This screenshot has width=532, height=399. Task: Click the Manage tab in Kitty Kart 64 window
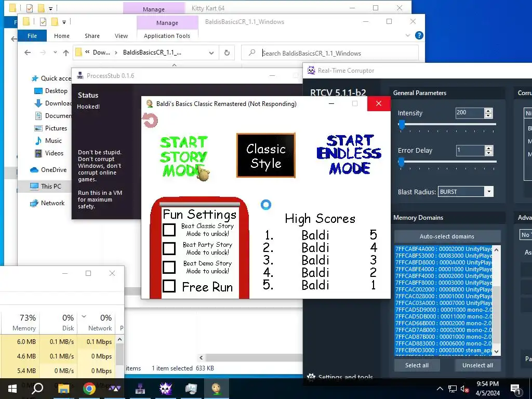pyautogui.click(x=154, y=9)
